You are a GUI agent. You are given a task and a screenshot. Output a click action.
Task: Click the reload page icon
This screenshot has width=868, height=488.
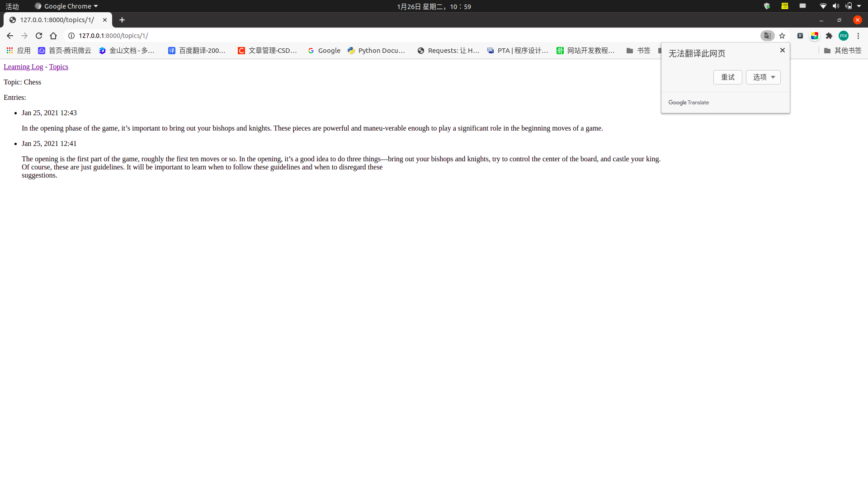point(39,36)
